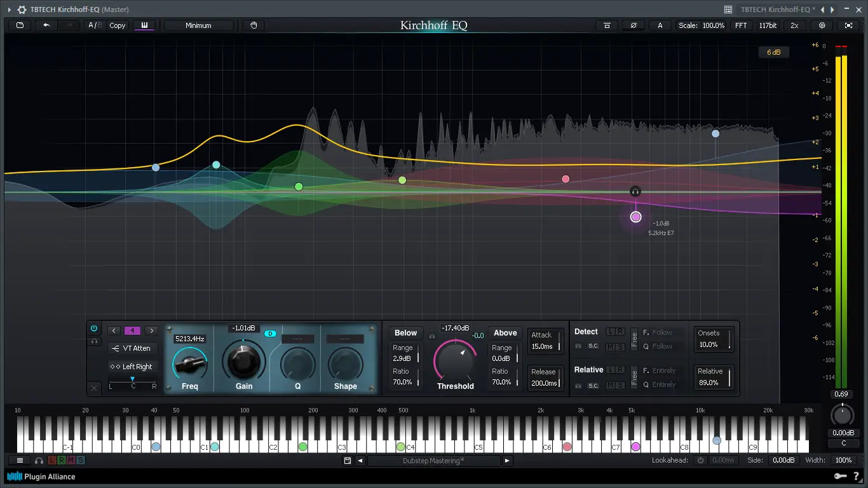Click the 5213.4Hz frequency value field
This screenshot has height=488, width=868.
click(x=190, y=339)
